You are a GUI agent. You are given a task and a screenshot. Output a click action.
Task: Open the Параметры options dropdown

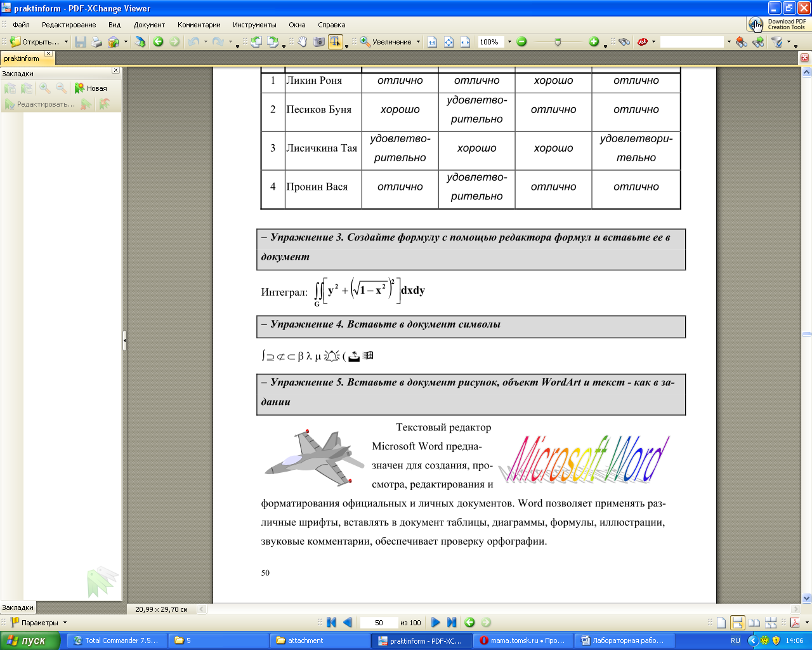click(x=39, y=623)
